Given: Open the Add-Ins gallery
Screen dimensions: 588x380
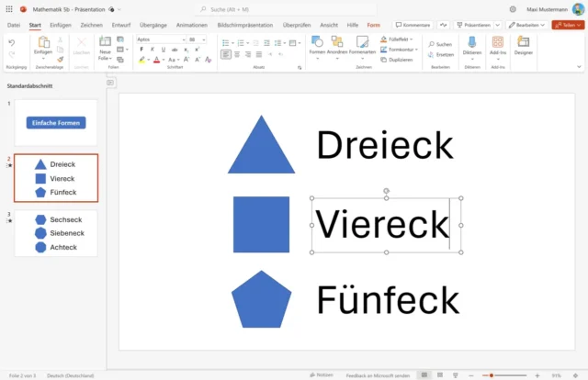Looking at the screenshot, I should pyautogui.click(x=497, y=46).
